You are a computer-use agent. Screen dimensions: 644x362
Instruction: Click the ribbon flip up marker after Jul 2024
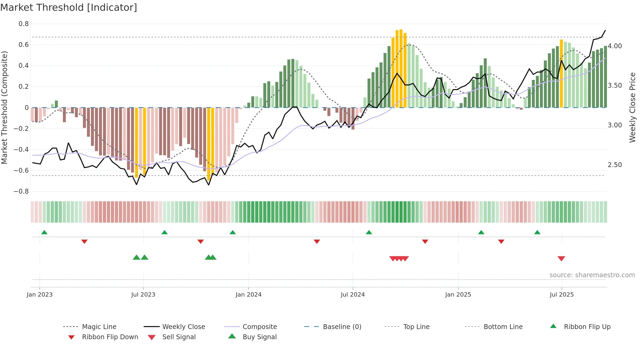point(369,232)
